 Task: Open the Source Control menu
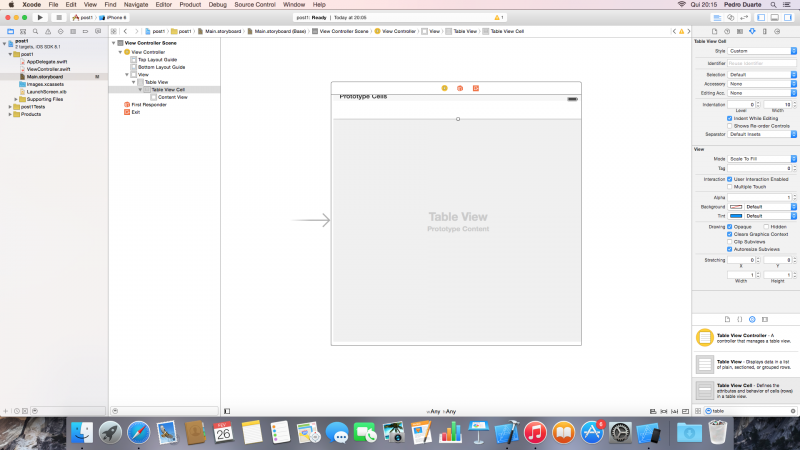coord(255,5)
